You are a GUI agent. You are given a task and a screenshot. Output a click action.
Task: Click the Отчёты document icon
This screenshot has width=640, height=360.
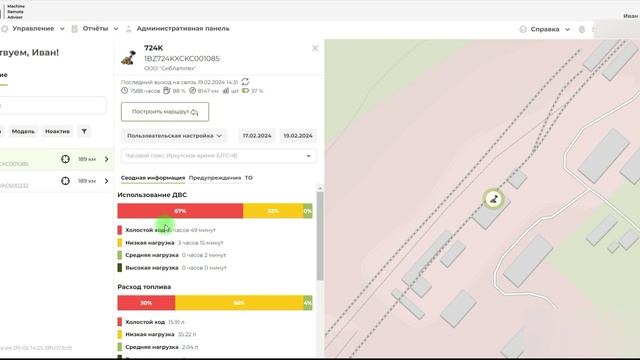pos(75,29)
